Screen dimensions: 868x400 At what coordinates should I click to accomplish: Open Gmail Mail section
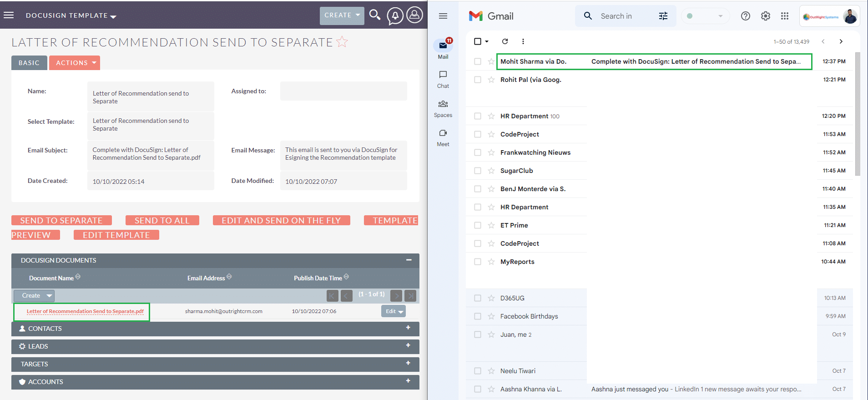pyautogui.click(x=443, y=49)
